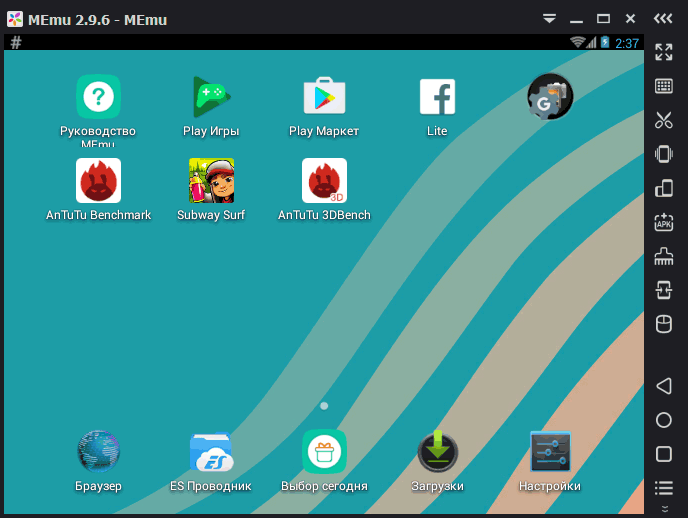Install APK via sidebar button
This screenshot has height=518, width=688.
pos(663,223)
